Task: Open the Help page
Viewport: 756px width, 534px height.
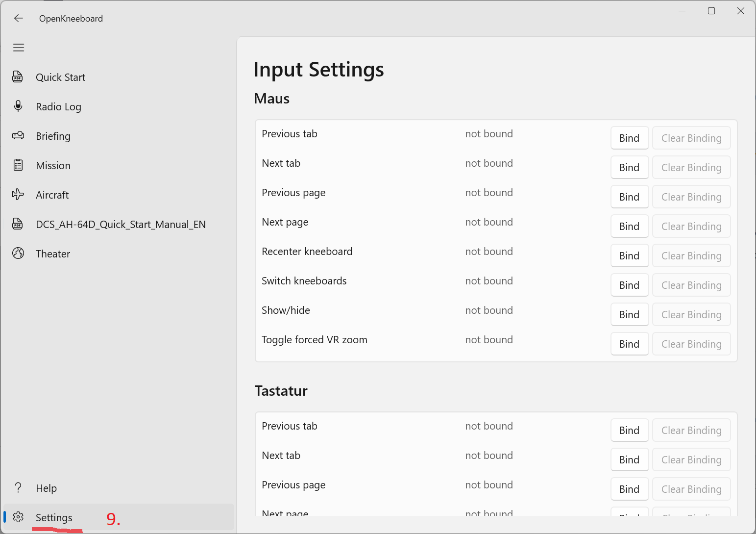Action: click(119, 488)
